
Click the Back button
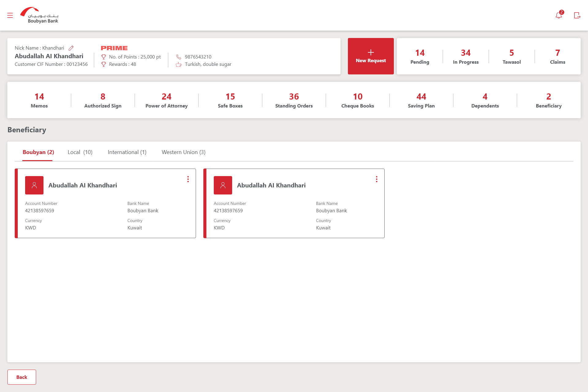(x=22, y=377)
